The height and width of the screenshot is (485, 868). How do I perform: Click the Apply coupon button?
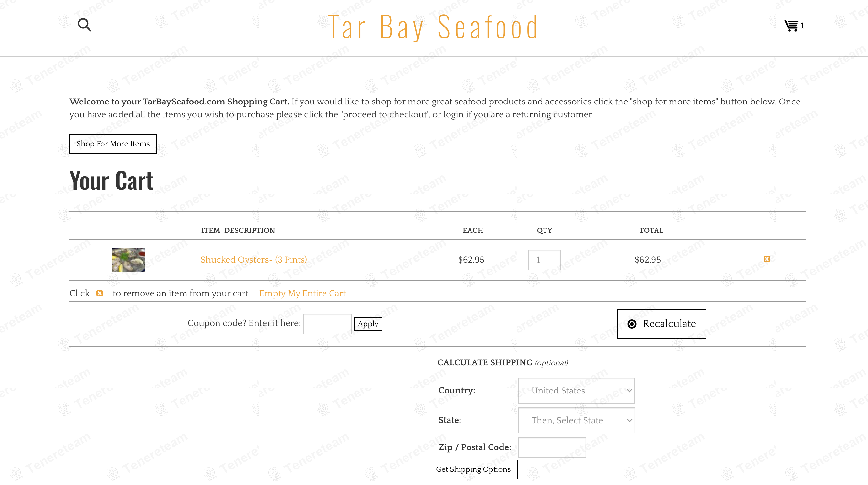pos(368,324)
